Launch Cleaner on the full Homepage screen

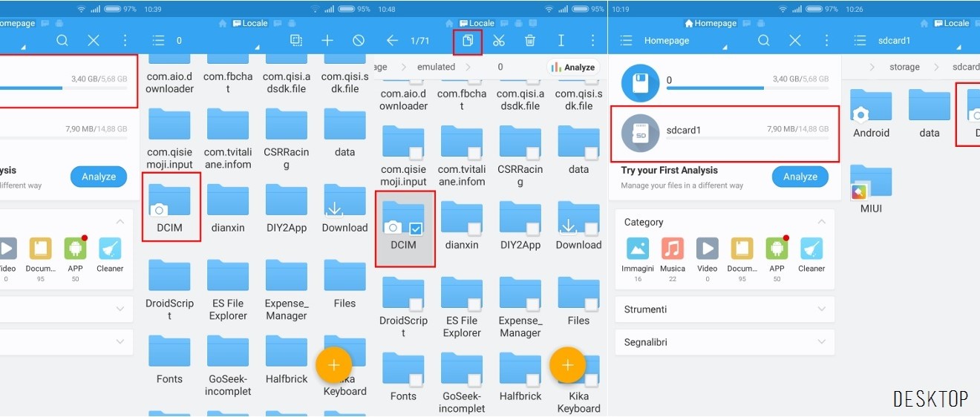811,248
